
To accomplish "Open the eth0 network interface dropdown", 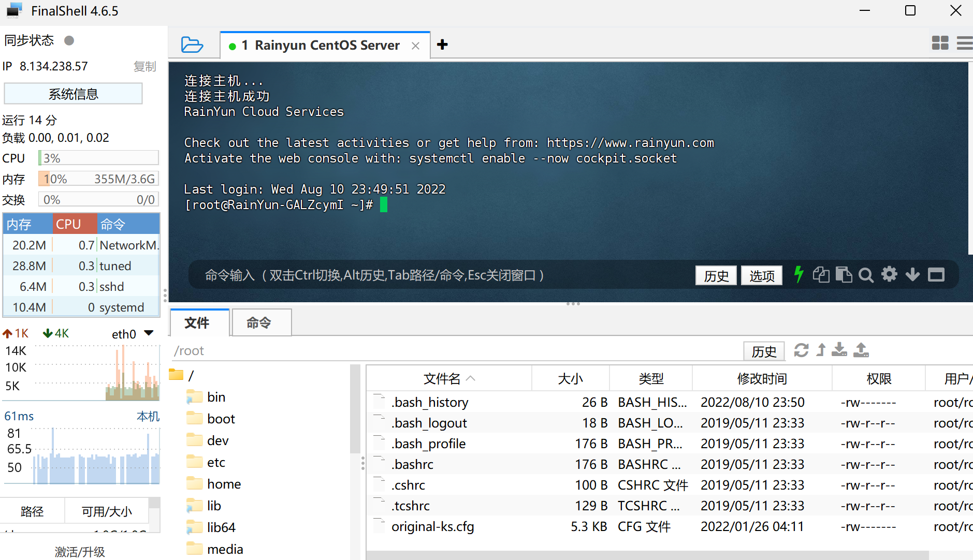I will (x=149, y=333).
